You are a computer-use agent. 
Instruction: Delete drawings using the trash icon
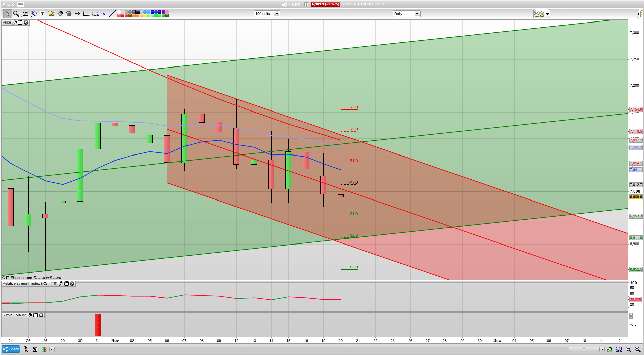tap(69, 14)
